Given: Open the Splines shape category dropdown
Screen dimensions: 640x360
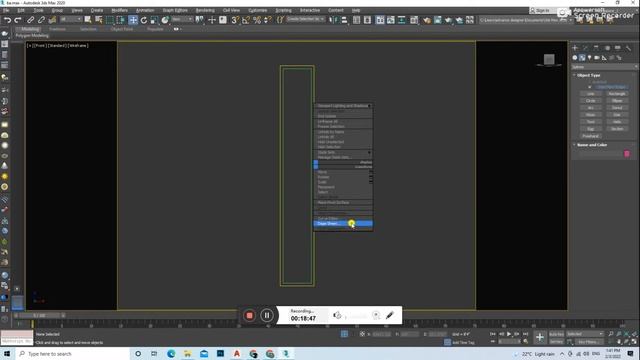Looking at the screenshot, I should pos(604,67).
